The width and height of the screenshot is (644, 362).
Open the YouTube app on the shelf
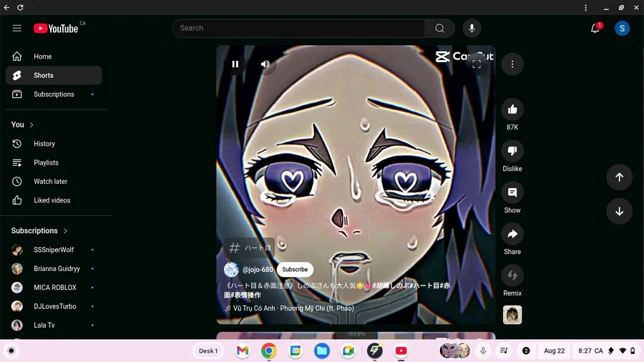401,351
